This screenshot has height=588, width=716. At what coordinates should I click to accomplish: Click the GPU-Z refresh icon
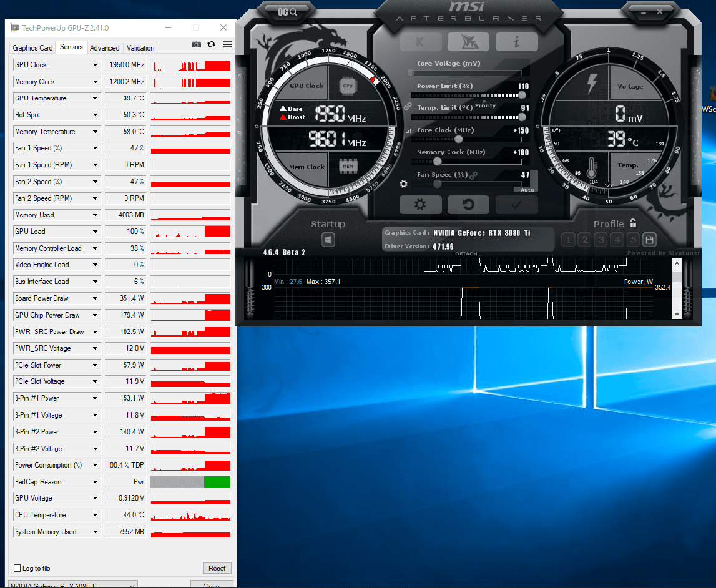(x=211, y=44)
